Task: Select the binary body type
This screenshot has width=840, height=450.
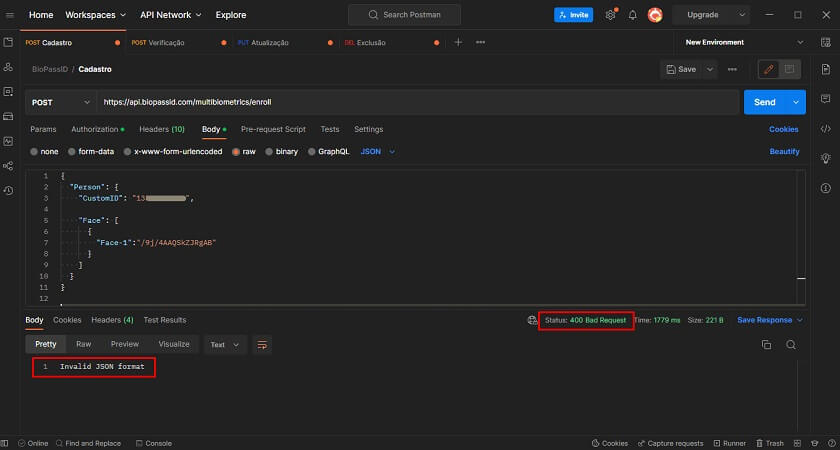Action: coord(281,152)
